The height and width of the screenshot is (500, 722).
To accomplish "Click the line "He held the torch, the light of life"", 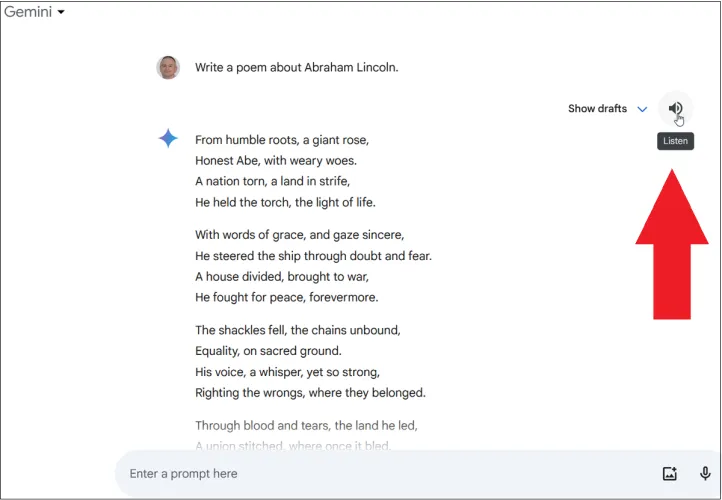I will 285,202.
